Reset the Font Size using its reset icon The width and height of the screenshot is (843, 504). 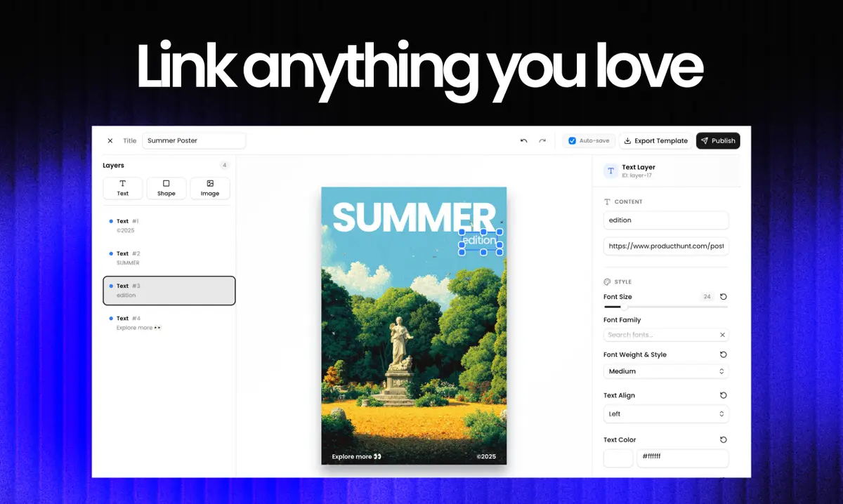tap(723, 296)
